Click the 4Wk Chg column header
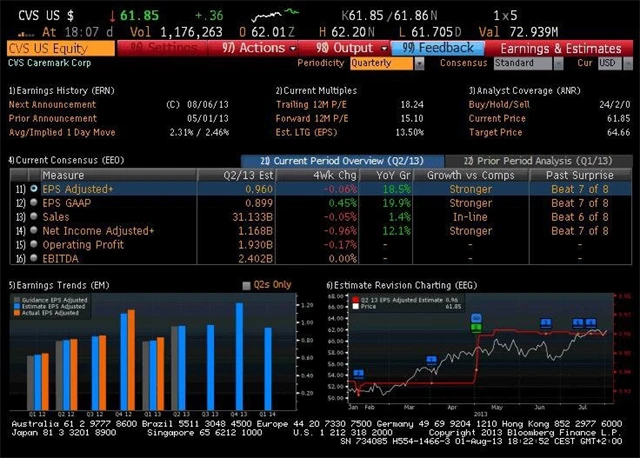Image resolution: width=640 pixels, height=458 pixels. click(x=318, y=175)
